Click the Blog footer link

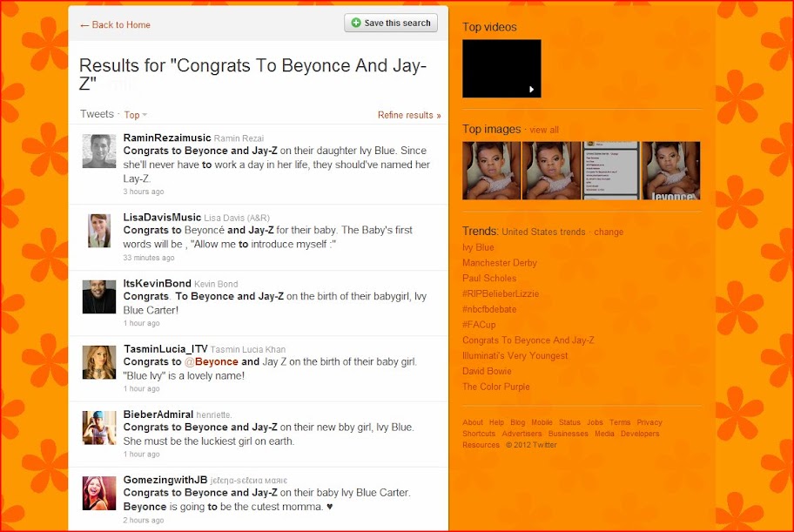pyautogui.click(x=517, y=422)
